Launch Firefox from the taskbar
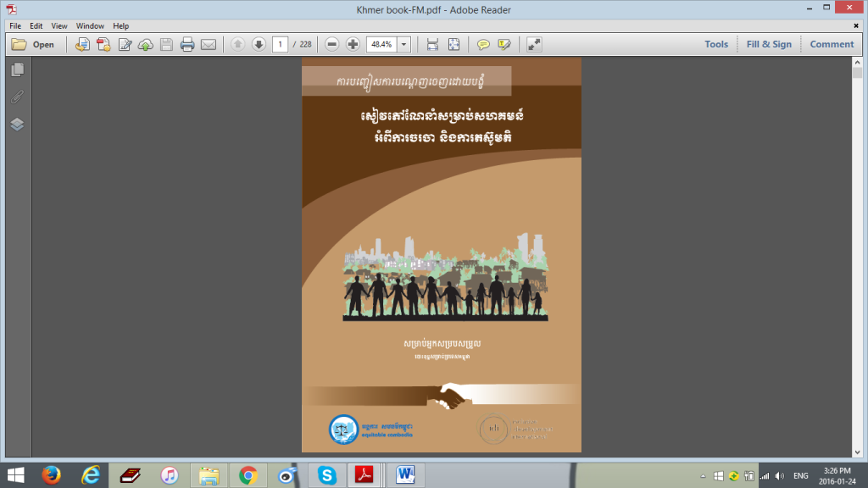 coord(52,475)
